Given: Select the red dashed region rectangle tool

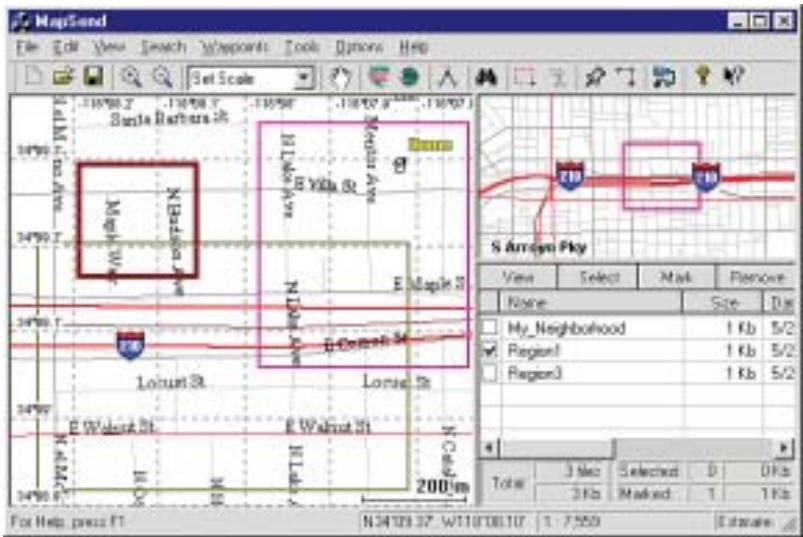Looking at the screenshot, I should 525,77.
